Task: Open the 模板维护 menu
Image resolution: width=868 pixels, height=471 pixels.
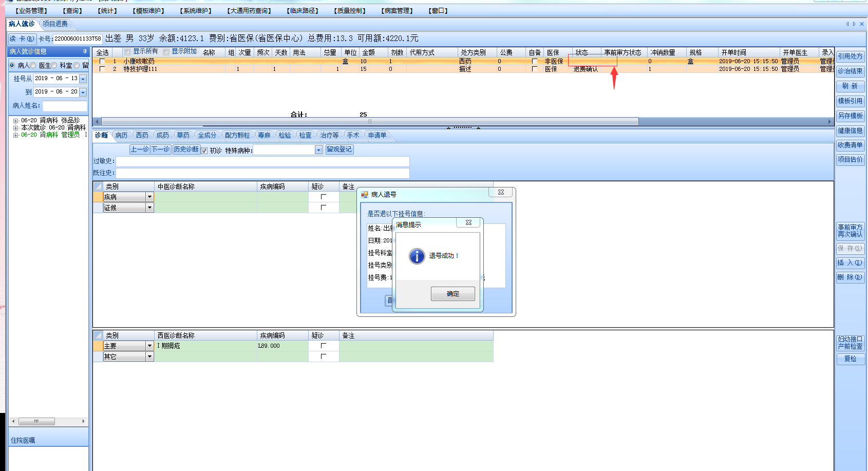Action: [148, 11]
